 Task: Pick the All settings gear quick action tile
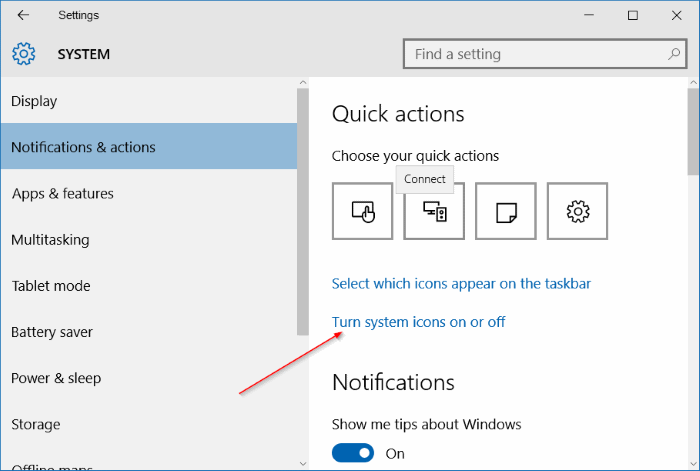pyautogui.click(x=577, y=211)
